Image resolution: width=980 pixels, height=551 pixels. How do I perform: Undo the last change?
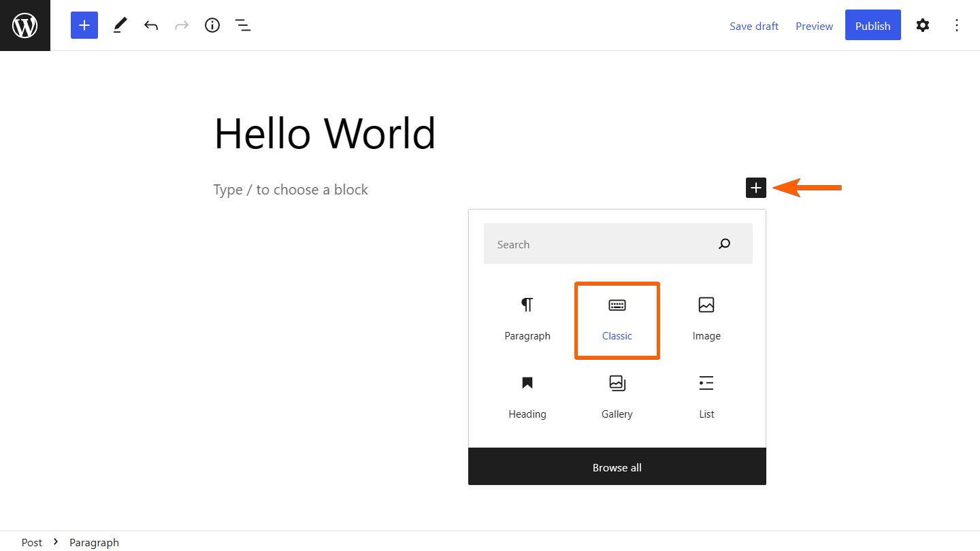click(x=151, y=25)
